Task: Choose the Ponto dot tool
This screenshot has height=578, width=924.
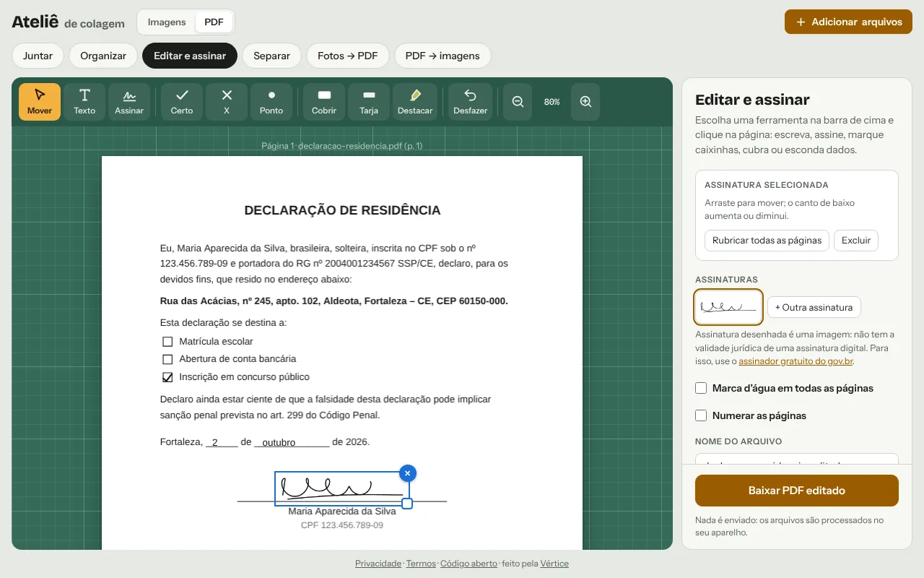Action: [x=271, y=102]
